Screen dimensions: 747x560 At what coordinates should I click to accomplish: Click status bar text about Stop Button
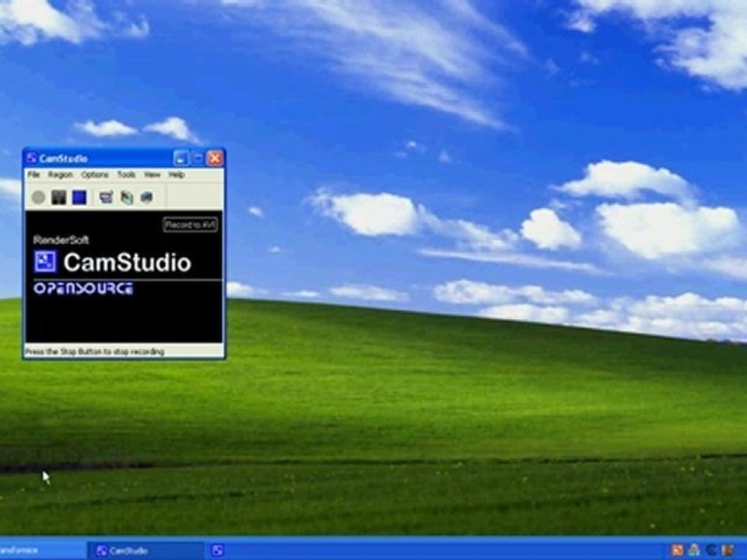click(94, 352)
